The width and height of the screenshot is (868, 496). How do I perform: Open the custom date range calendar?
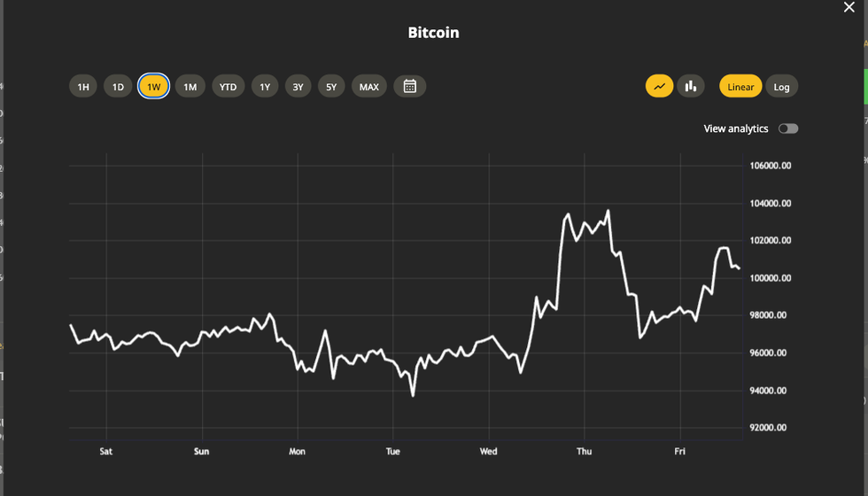pyautogui.click(x=410, y=86)
